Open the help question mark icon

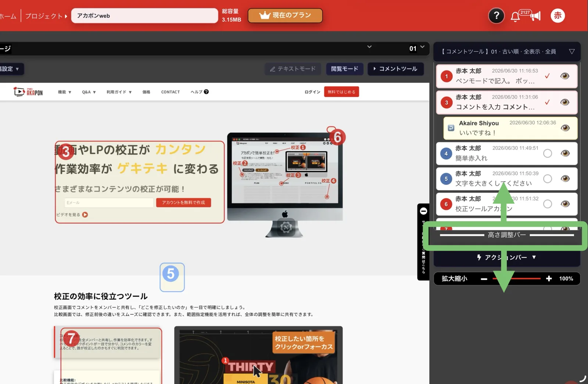click(496, 15)
